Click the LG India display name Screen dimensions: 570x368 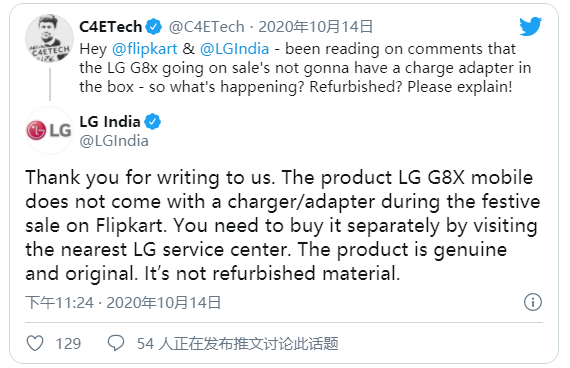coord(110,121)
